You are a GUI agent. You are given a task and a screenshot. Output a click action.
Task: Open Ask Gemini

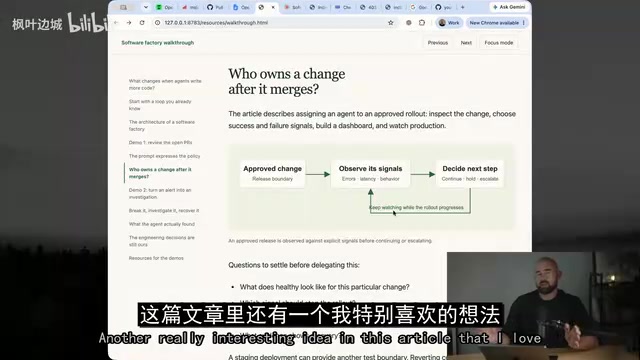point(509,7)
